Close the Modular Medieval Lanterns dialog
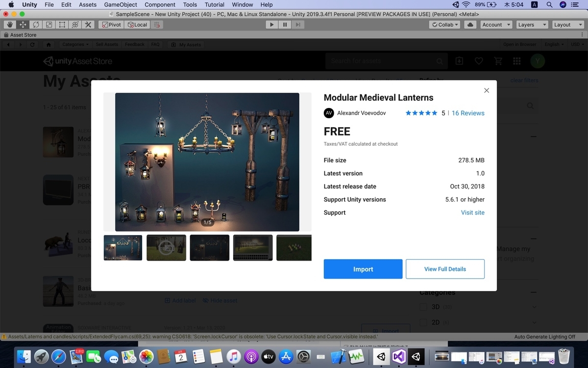 point(487,90)
